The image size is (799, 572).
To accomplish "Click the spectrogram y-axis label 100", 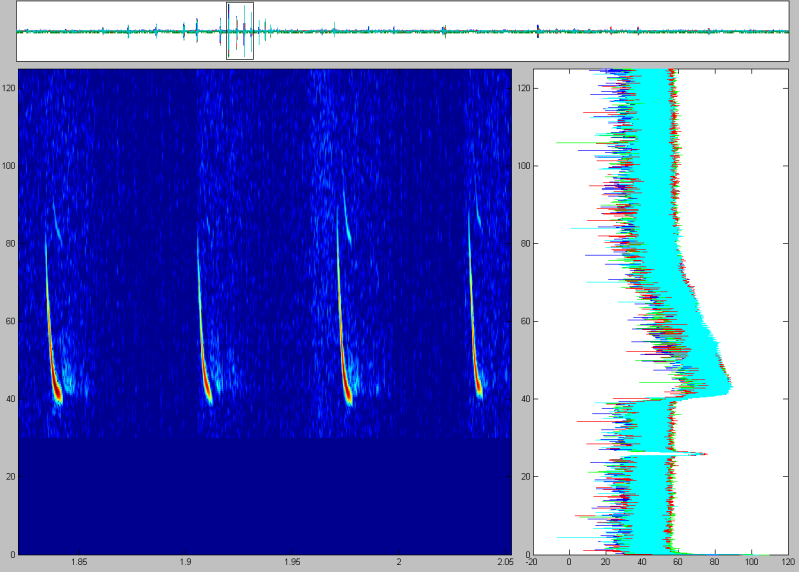I will pyautogui.click(x=9, y=166).
